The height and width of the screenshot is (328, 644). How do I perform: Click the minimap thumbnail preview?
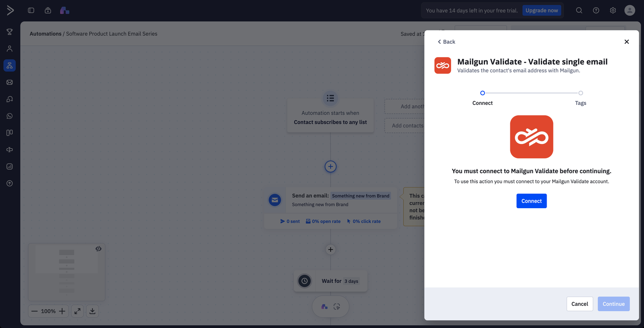coord(66,272)
